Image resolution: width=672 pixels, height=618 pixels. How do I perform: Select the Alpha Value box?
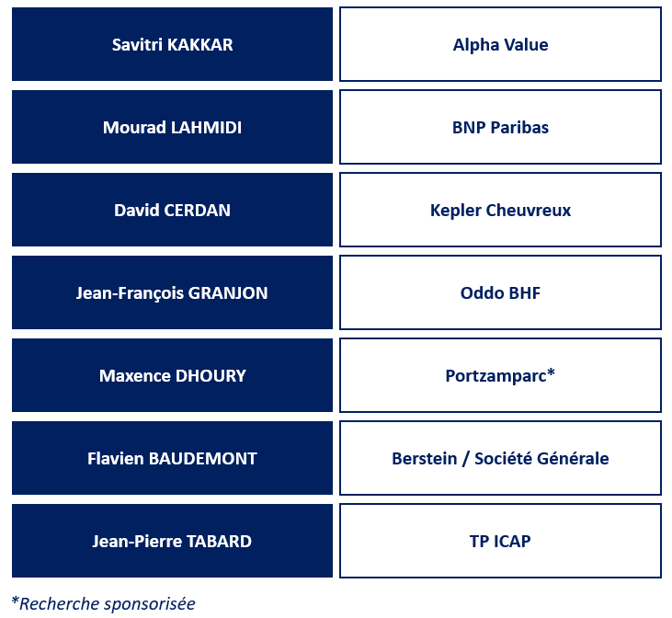tap(501, 44)
